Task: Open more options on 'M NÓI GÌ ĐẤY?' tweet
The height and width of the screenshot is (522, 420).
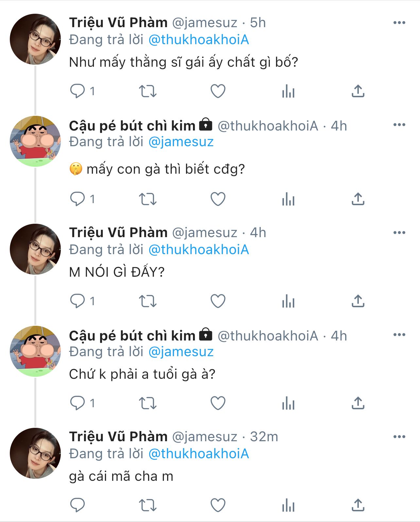Action: 399,233
